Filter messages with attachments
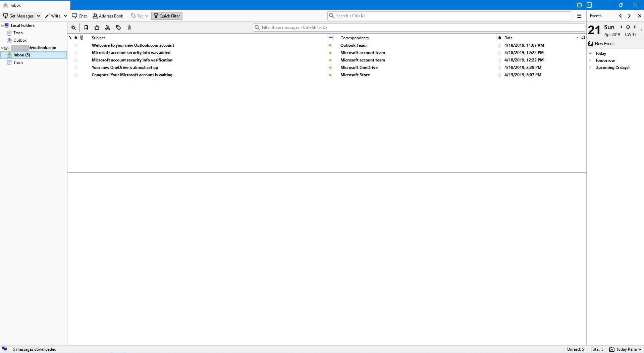The height and width of the screenshot is (353, 644). point(129,28)
